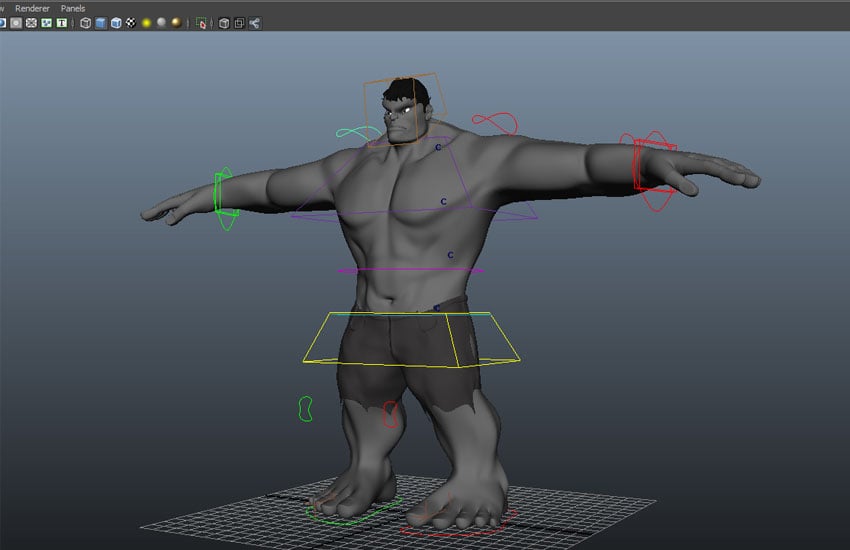Open the Renderer menu

(32, 8)
